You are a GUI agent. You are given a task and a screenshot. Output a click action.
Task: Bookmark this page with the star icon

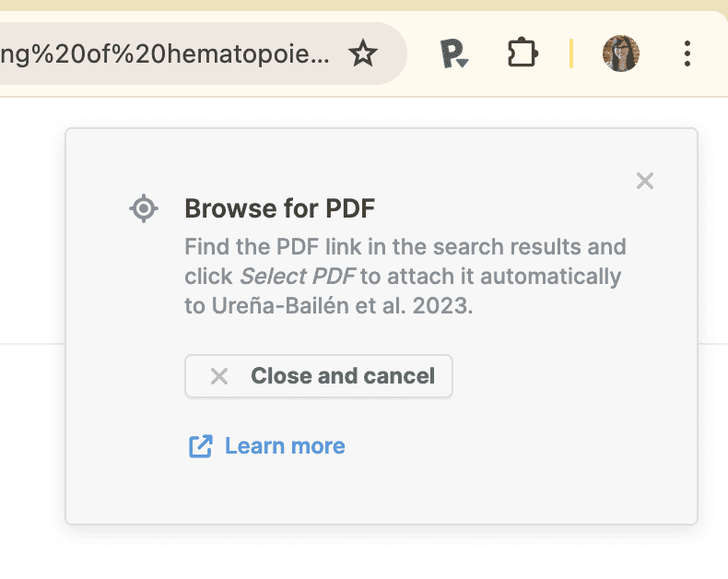click(x=363, y=54)
